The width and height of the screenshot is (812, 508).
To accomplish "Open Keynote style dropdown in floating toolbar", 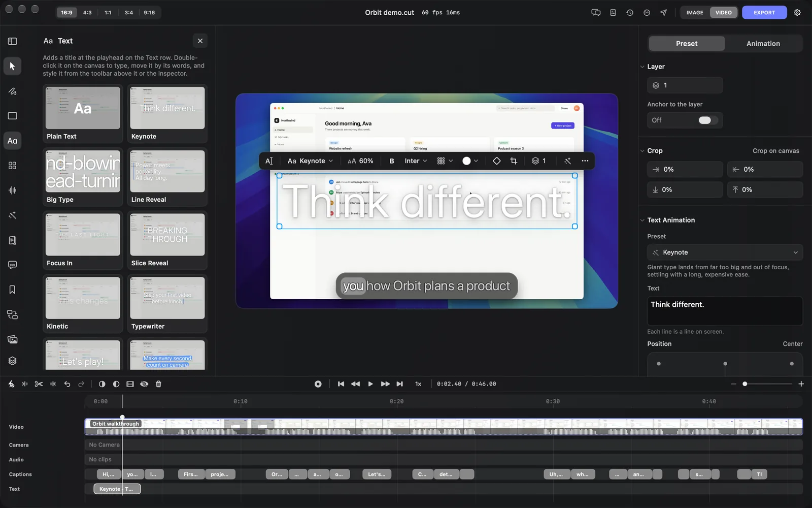I will click(x=311, y=161).
